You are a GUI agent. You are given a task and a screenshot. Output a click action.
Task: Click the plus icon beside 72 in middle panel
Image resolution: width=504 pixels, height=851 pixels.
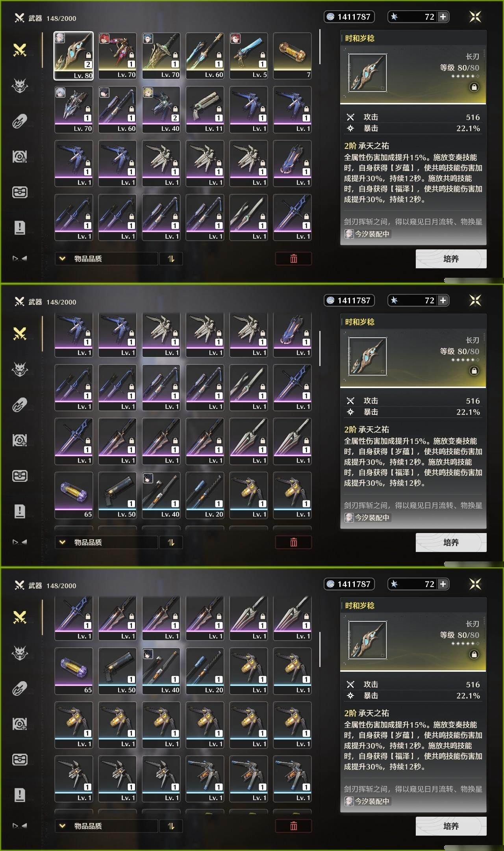[443, 300]
